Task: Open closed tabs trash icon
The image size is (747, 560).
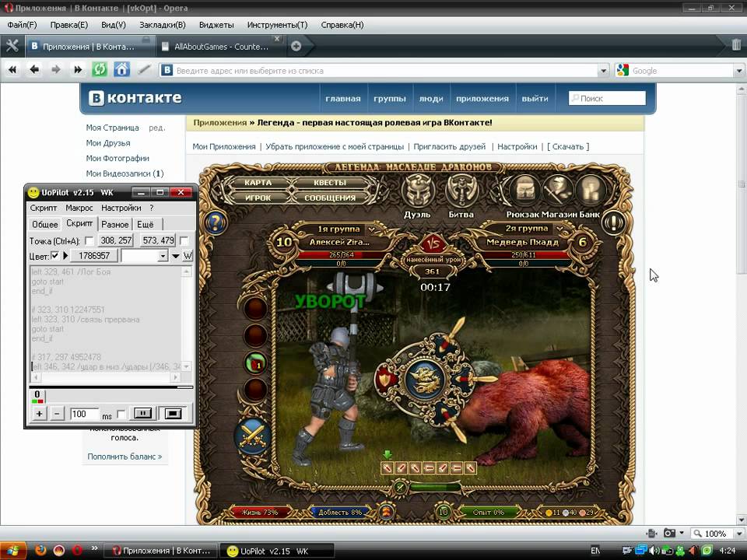Action: pyautogui.click(x=736, y=45)
